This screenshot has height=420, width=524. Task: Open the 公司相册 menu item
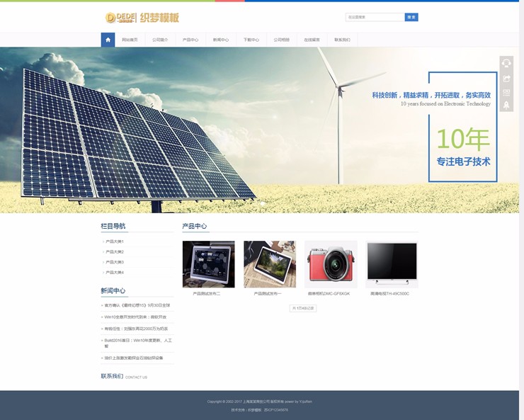pyautogui.click(x=282, y=40)
